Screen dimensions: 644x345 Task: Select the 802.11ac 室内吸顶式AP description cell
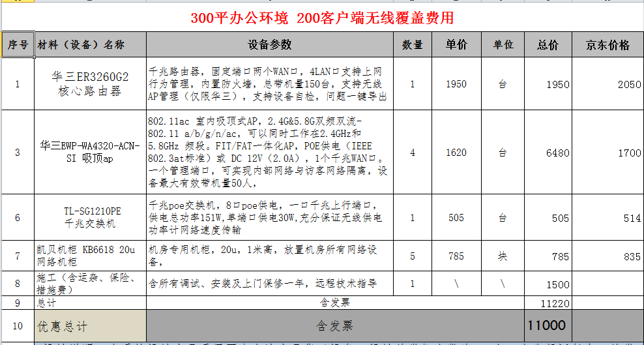(270, 152)
